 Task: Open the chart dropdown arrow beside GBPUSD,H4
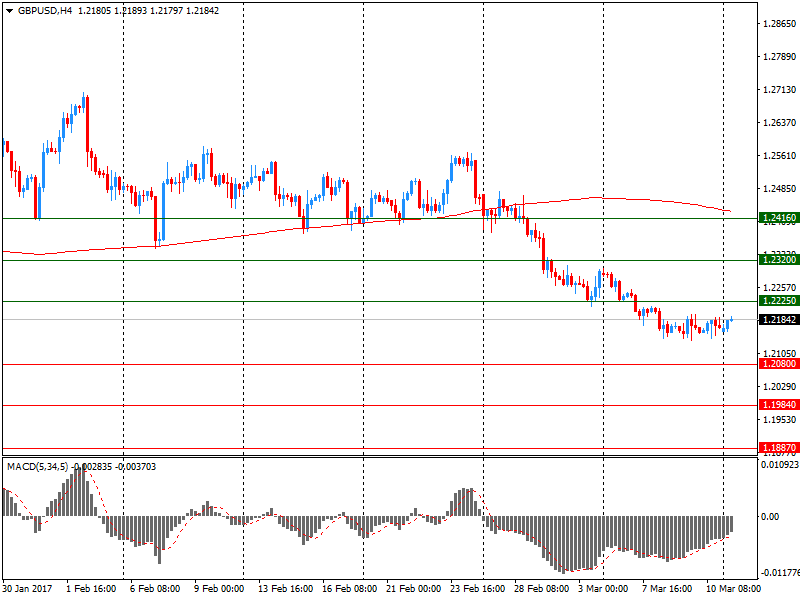[9, 11]
